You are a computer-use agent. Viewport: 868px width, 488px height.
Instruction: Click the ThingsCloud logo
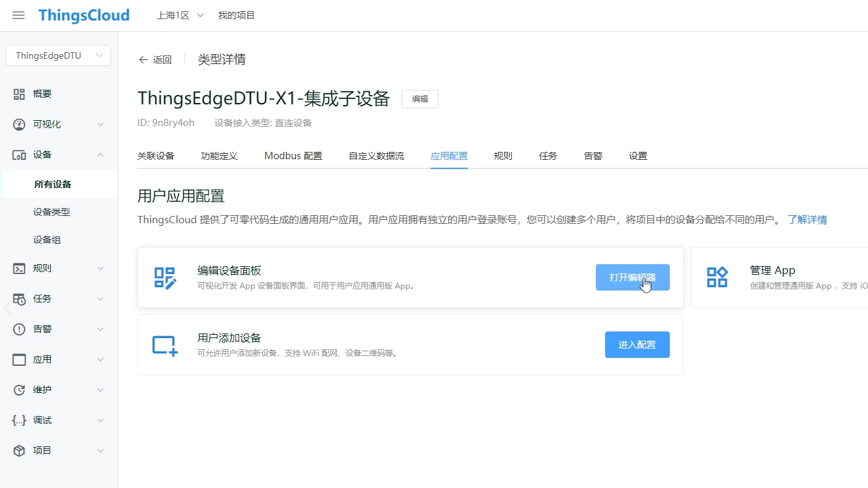[x=84, y=15]
